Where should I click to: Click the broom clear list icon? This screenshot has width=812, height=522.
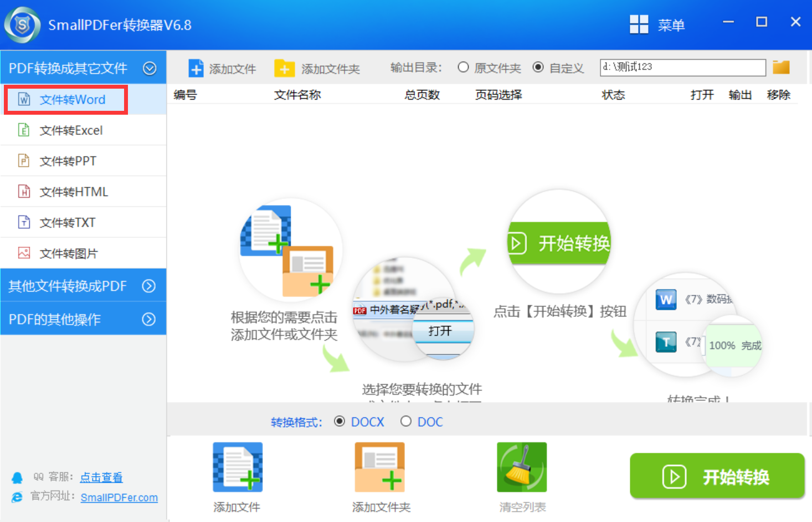click(522, 467)
